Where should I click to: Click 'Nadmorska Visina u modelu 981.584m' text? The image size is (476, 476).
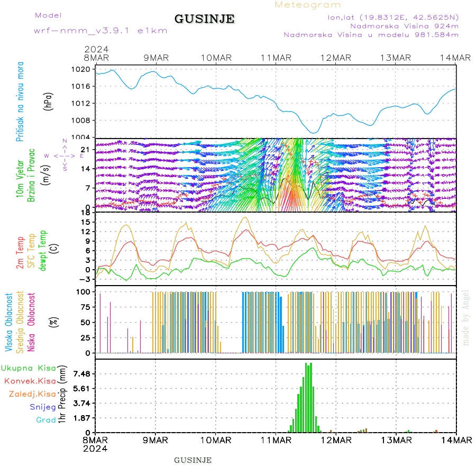[x=371, y=34]
